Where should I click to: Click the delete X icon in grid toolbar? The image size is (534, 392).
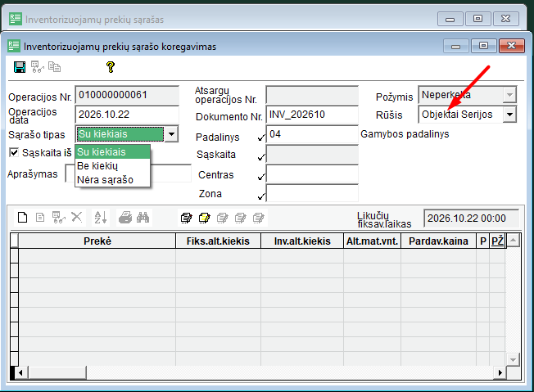pos(77,217)
